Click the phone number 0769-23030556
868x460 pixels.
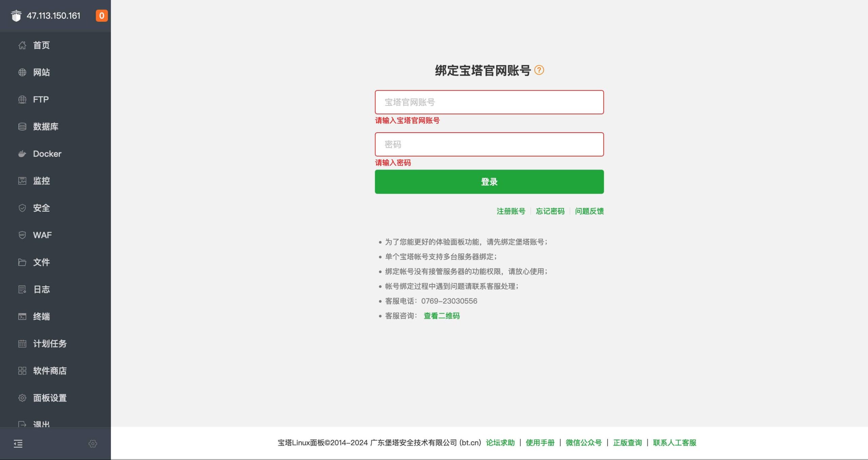coord(449,301)
